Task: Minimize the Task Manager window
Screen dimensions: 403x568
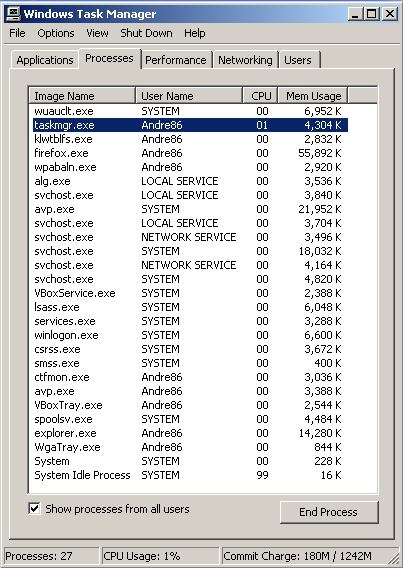Action: pyautogui.click(x=355, y=14)
